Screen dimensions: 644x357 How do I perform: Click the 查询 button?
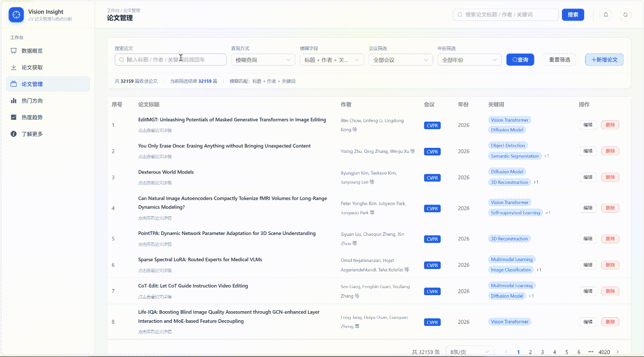click(520, 60)
